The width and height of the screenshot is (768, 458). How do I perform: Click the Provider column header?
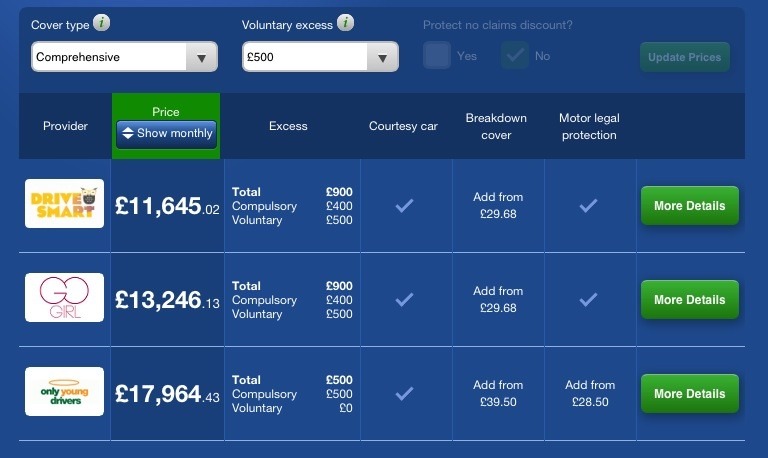[65, 126]
